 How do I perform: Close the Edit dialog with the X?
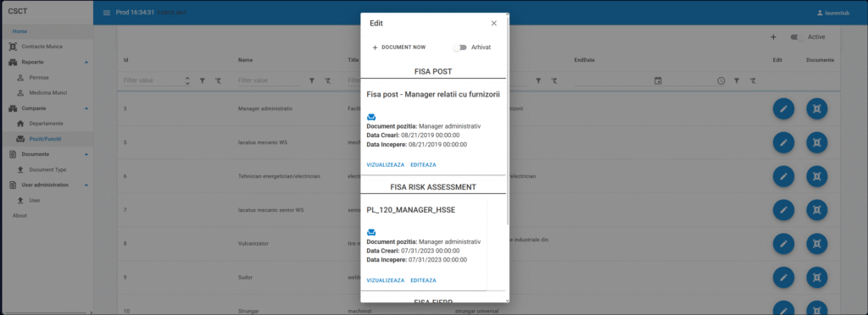click(494, 23)
